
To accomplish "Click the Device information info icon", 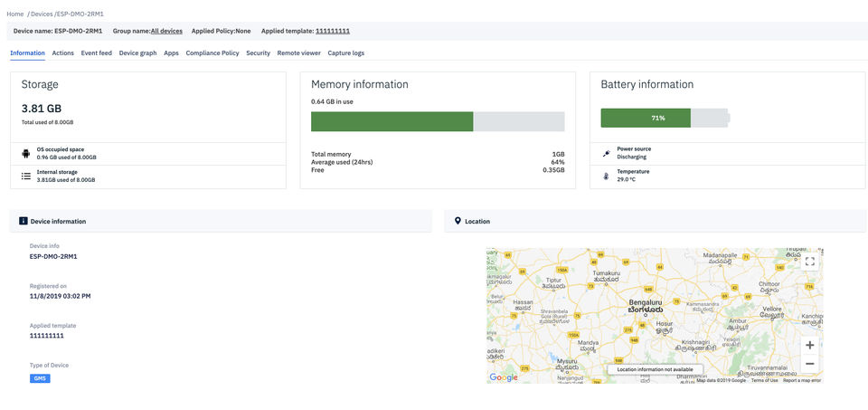I will coord(24,221).
